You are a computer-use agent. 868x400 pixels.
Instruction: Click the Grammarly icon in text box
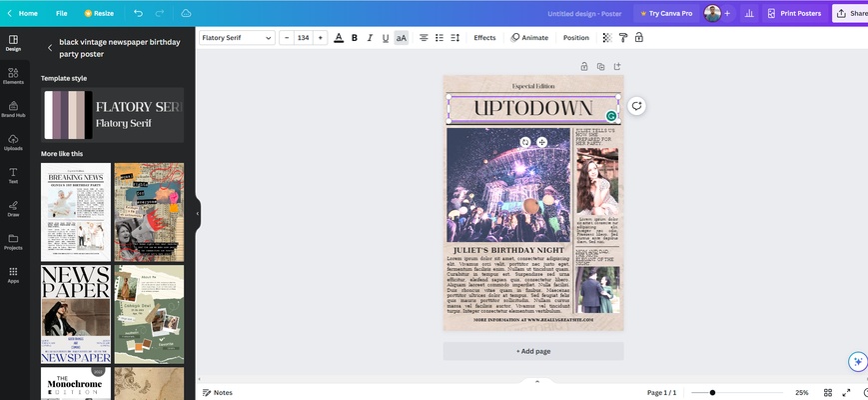(611, 116)
